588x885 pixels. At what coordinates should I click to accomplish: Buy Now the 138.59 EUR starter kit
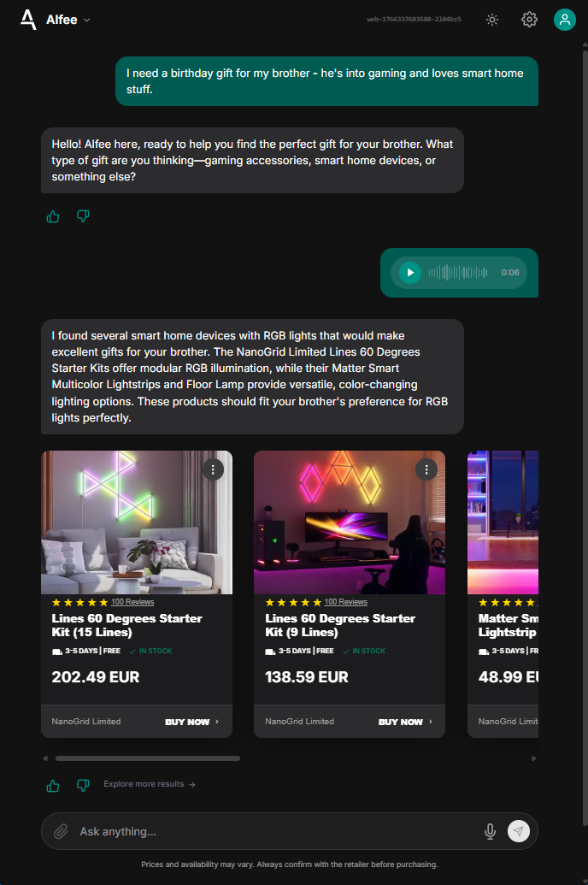[x=406, y=722]
